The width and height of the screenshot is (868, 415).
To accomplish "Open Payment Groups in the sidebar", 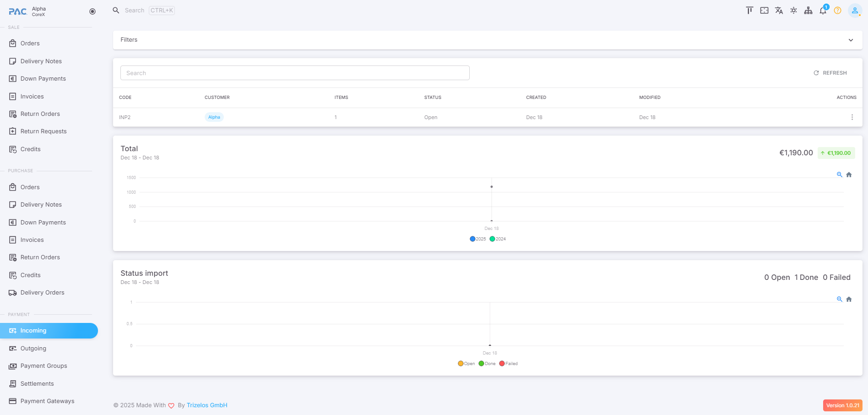I will click(x=43, y=366).
